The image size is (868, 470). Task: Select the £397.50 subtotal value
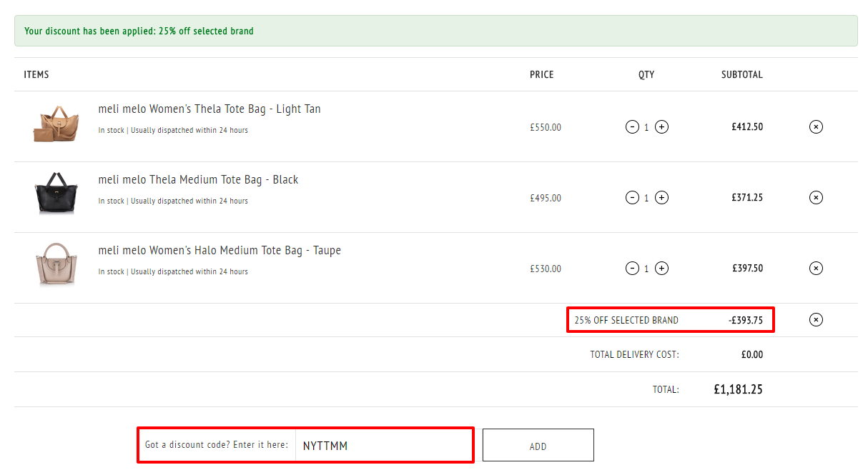(747, 269)
